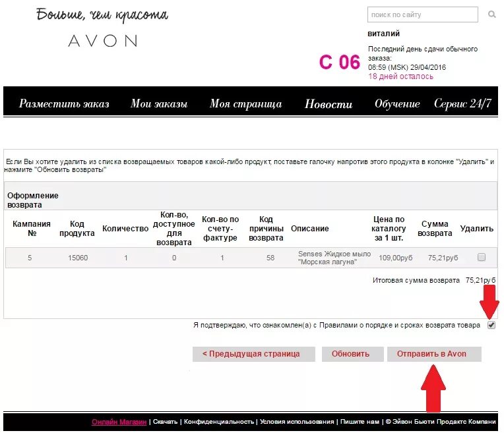Submit with Отправить в Avon button
Image resolution: width=504 pixels, height=433 pixels.
(434, 354)
